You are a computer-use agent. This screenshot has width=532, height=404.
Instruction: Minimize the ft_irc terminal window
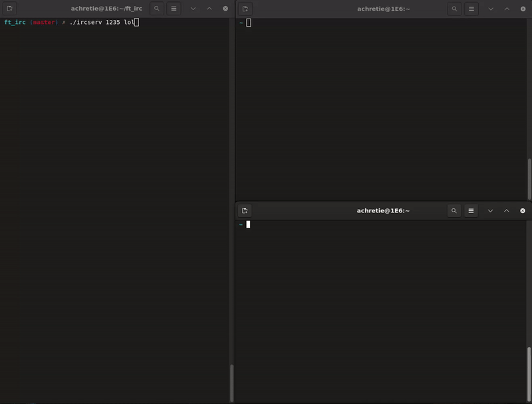(x=193, y=9)
